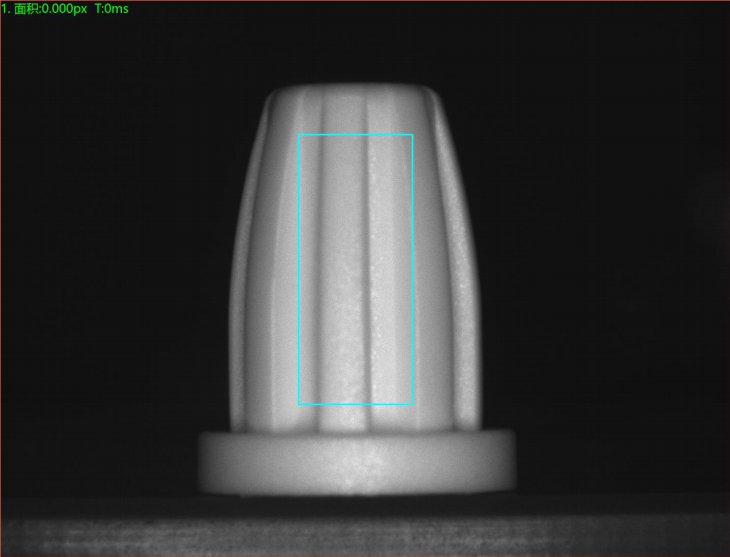Click the right edge of the cyan ROI
Image resolution: width=730 pixels, height=557 pixels.
[x=412, y=270]
